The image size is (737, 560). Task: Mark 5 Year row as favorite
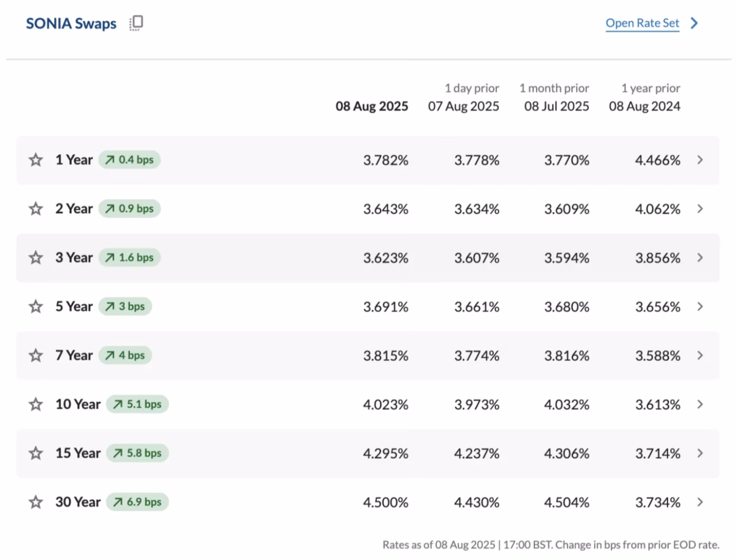point(35,306)
